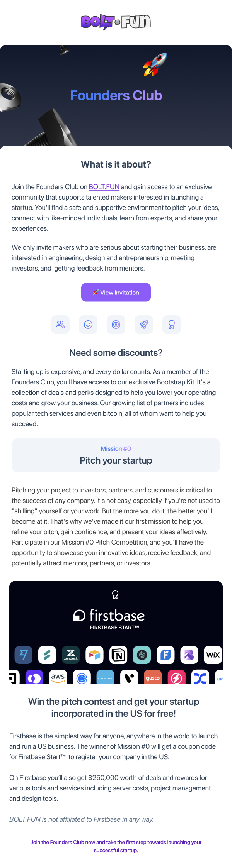Click the Wix app icon
This screenshot has width=232, height=868.
[213, 655]
